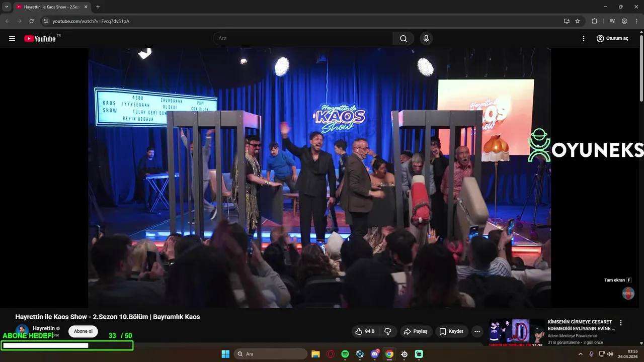The height and width of the screenshot is (362, 644).
Task: Open Spotify from the taskbar
Action: (345, 354)
